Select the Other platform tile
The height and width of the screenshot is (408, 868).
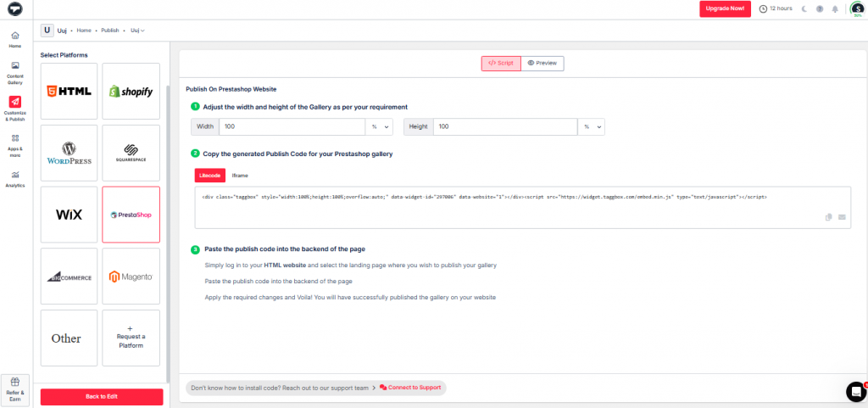70,338
